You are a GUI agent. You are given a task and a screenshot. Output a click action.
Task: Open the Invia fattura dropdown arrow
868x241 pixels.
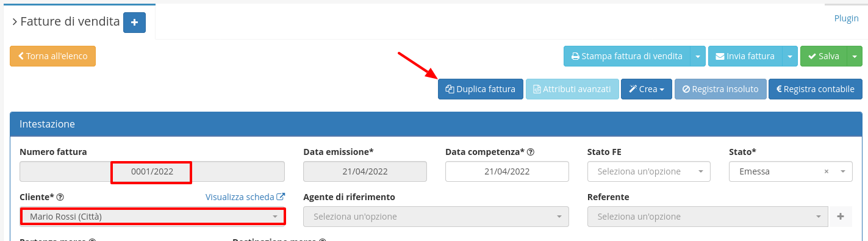[791, 56]
